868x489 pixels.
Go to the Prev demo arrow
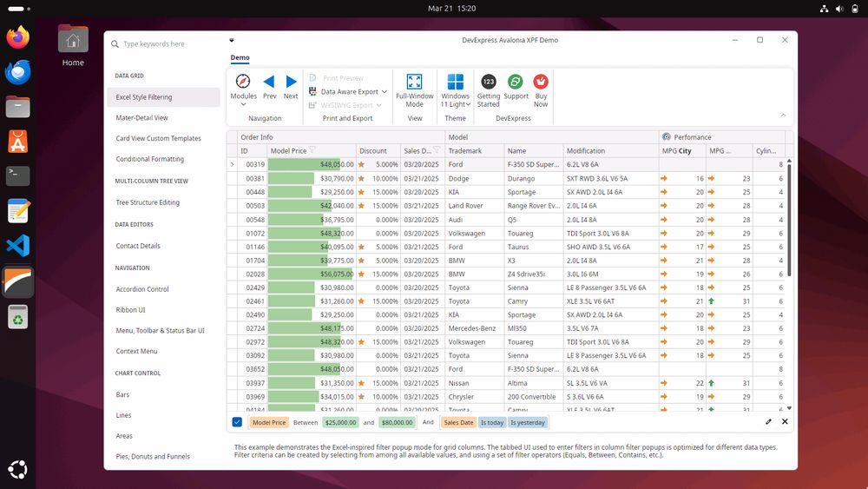[269, 82]
